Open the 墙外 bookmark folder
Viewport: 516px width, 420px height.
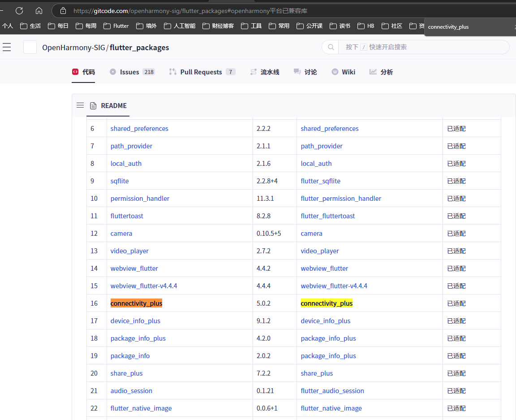pyautogui.click(x=146, y=26)
